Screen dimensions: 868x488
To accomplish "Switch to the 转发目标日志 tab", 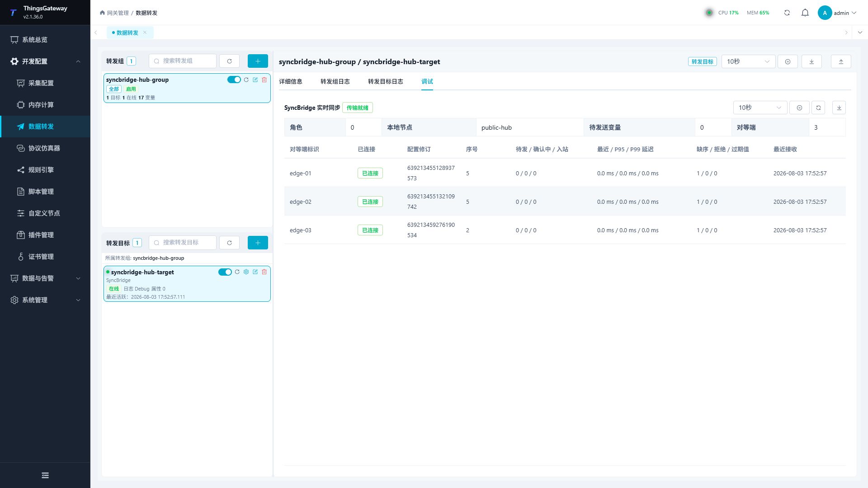I will [385, 81].
